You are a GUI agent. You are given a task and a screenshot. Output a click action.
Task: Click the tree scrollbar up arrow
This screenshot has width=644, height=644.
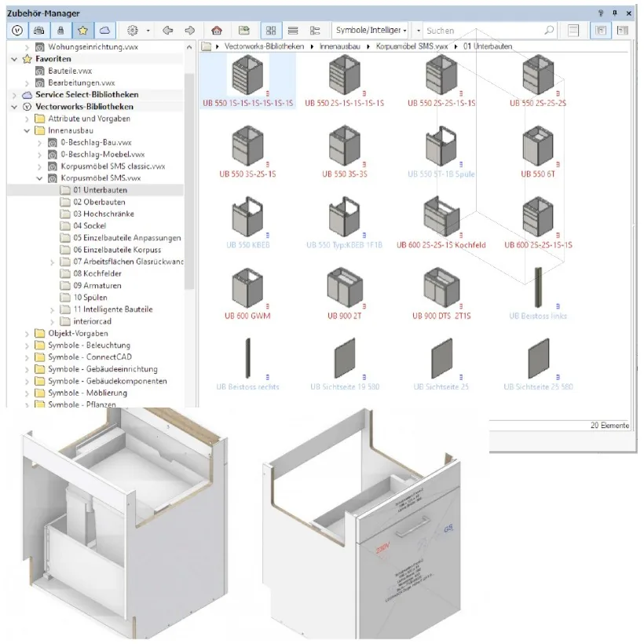click(189, 47)
